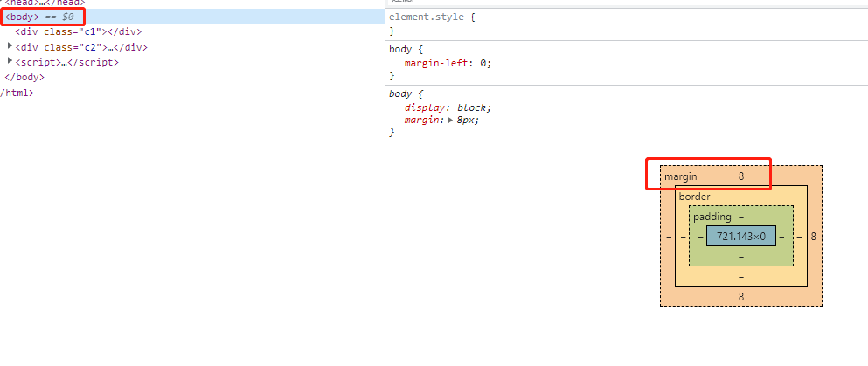Click the bottom margin value 8 in box model

point(741,296)
